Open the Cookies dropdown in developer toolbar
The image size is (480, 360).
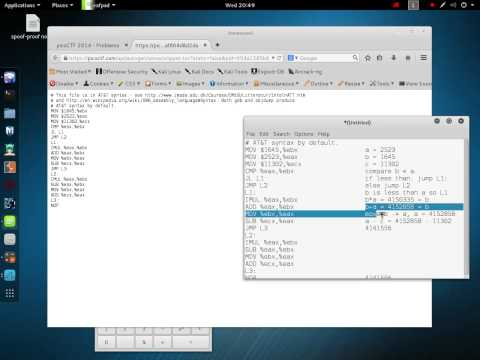pos(99,84)
